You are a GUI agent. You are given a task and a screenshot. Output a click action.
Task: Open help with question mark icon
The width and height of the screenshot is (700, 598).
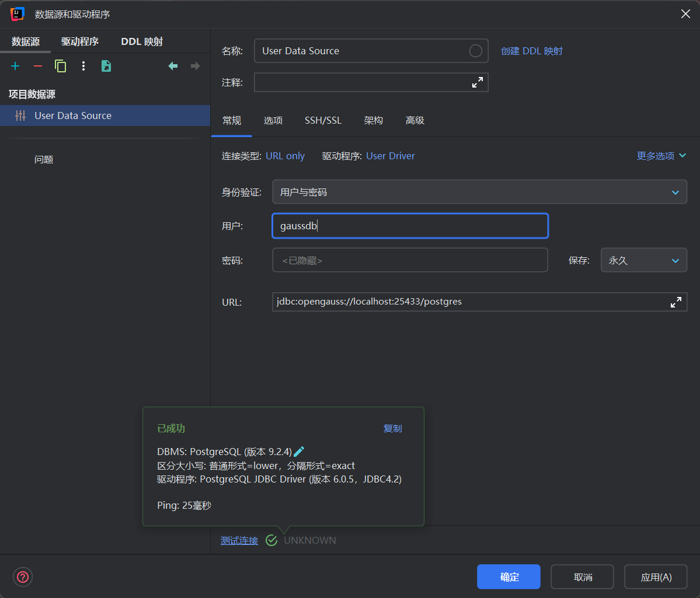tap(23, 577)
